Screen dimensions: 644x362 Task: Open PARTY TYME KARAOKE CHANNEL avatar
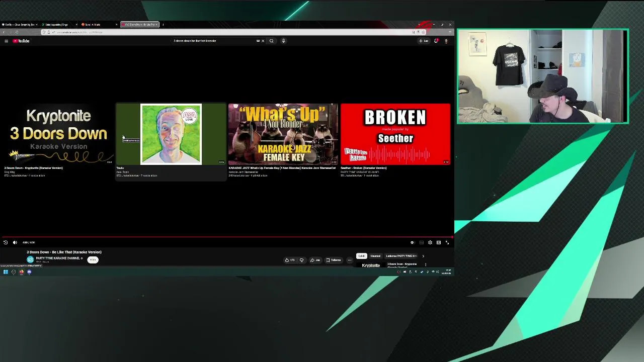point(30,259)
